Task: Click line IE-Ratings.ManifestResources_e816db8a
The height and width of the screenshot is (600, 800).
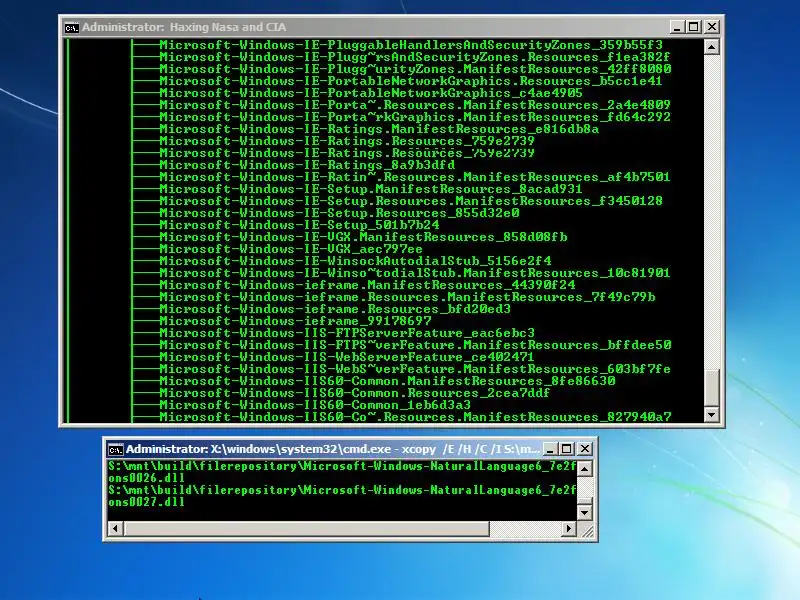Action: coord(379,129)
